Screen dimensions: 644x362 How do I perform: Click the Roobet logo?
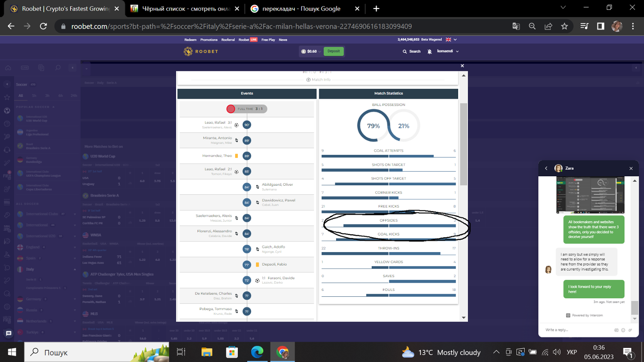[x=201, y=51]
